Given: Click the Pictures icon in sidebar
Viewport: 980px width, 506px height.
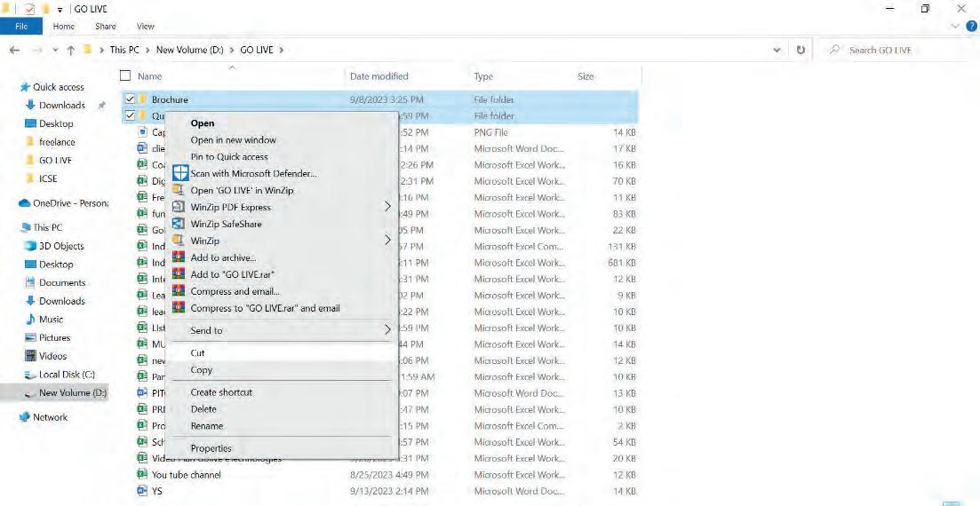Looking at the screenshot, I should click(x=30, y=338).
